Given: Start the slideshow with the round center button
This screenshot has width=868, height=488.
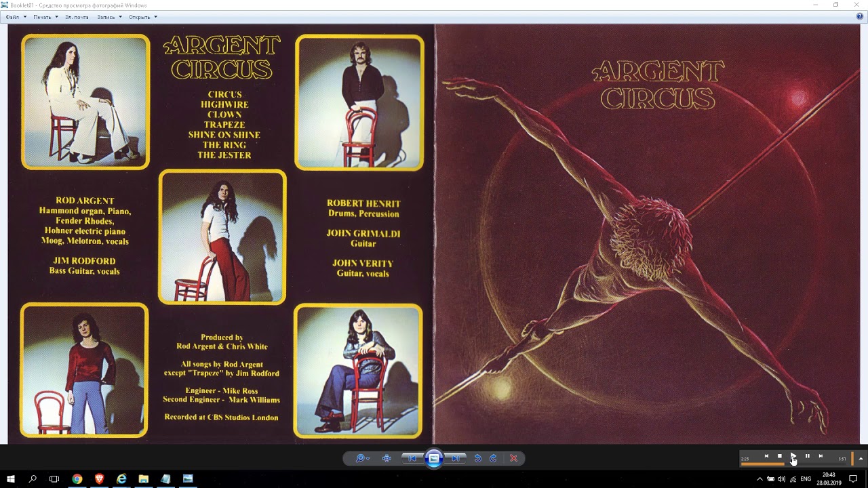Looking at the screenshot, I should [x=434, y=458].
